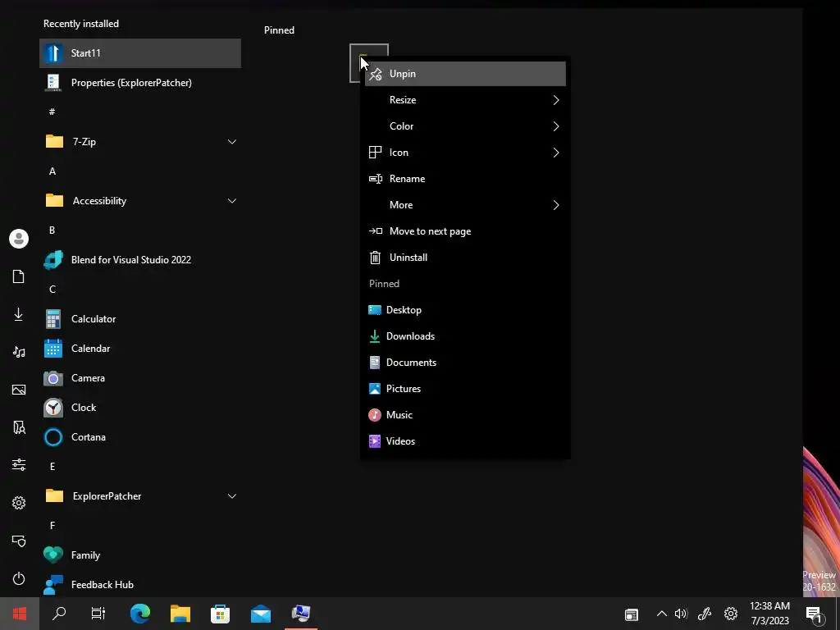840x630 pixels.
Task: Click the gear icon in system tray
Action: tap(731, 614)
